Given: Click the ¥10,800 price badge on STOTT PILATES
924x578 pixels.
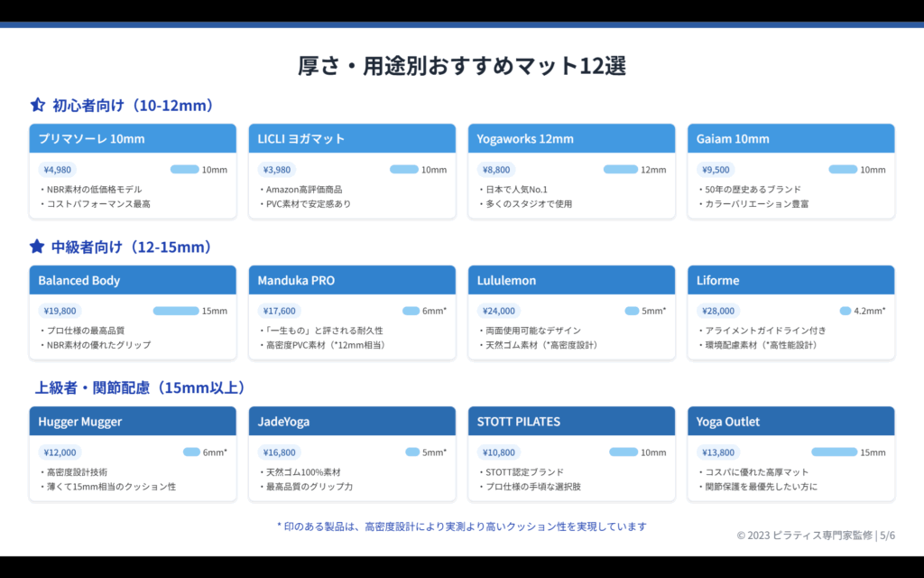Looking at the screenshot, I should point(499,452).
